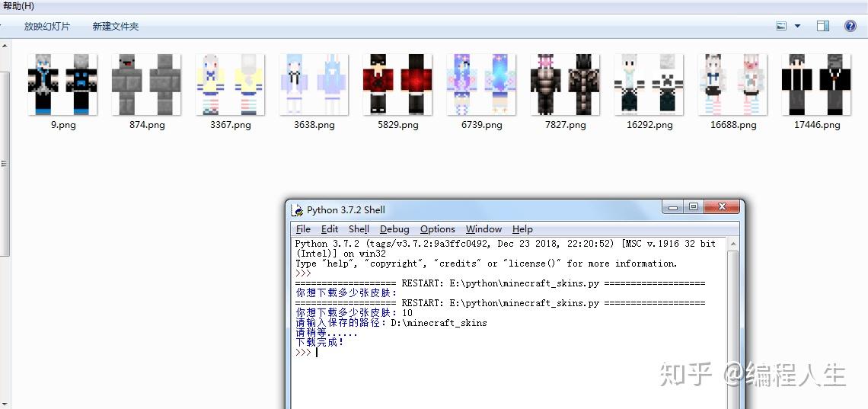Select the 6739.png skin thumbnail
This screenshot has width=868, height=409.
481,84
